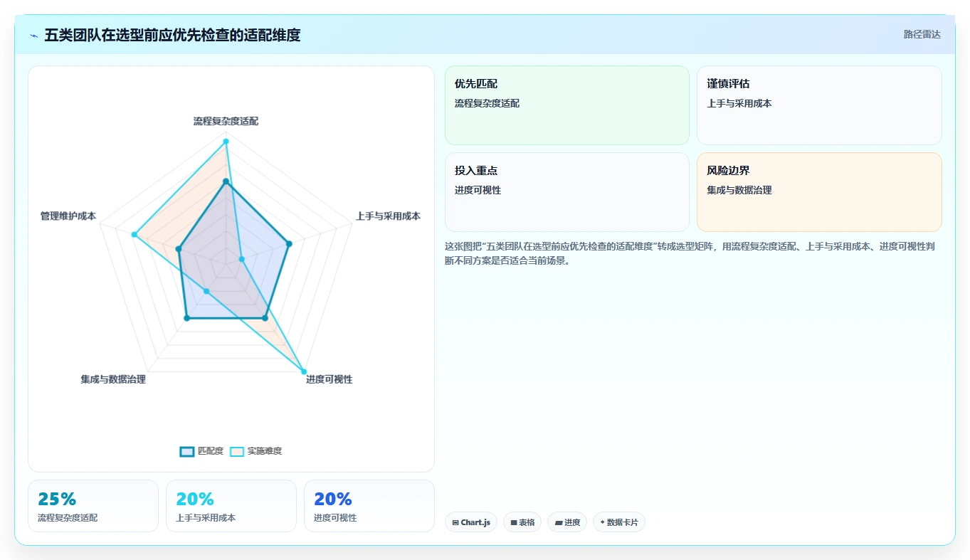Click the 集成与数据治理 radar axis label
The width and height of the screenshot is (970, 560).
113,379
